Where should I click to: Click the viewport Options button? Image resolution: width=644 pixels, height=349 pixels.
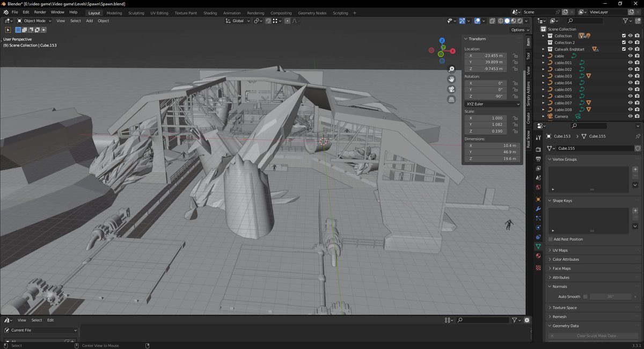519,30
